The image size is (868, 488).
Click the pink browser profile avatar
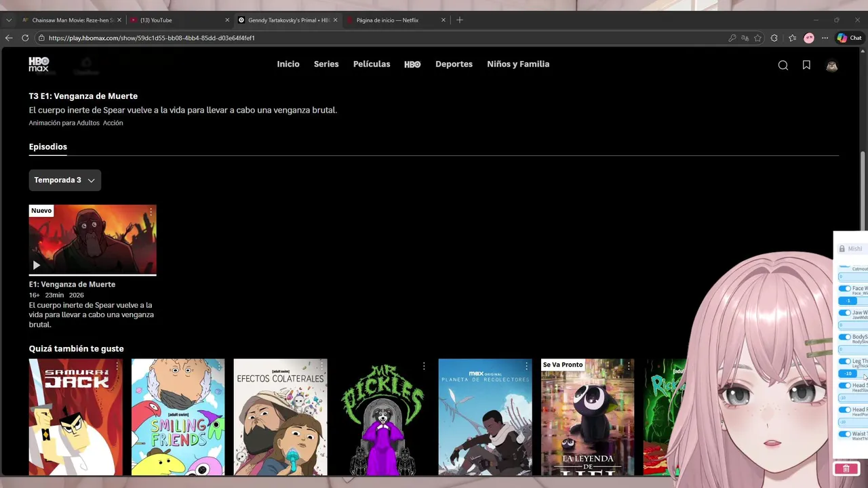pyautogui.click(x=809, y=38)
